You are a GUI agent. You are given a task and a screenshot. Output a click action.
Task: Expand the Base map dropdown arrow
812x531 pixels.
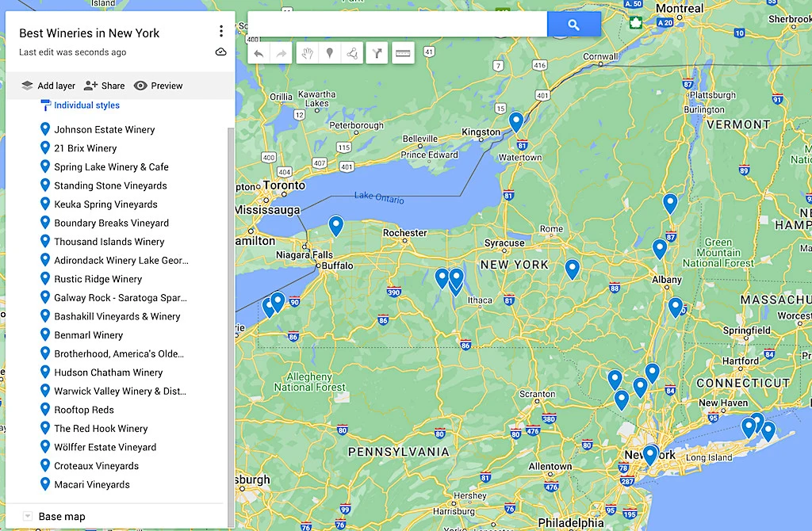[x=28, y=516]
